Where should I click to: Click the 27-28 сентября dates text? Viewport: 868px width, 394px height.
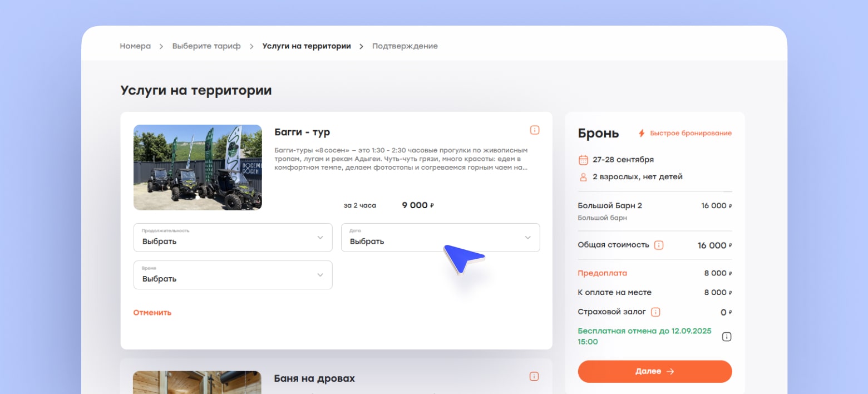click(x=623, y=160)
